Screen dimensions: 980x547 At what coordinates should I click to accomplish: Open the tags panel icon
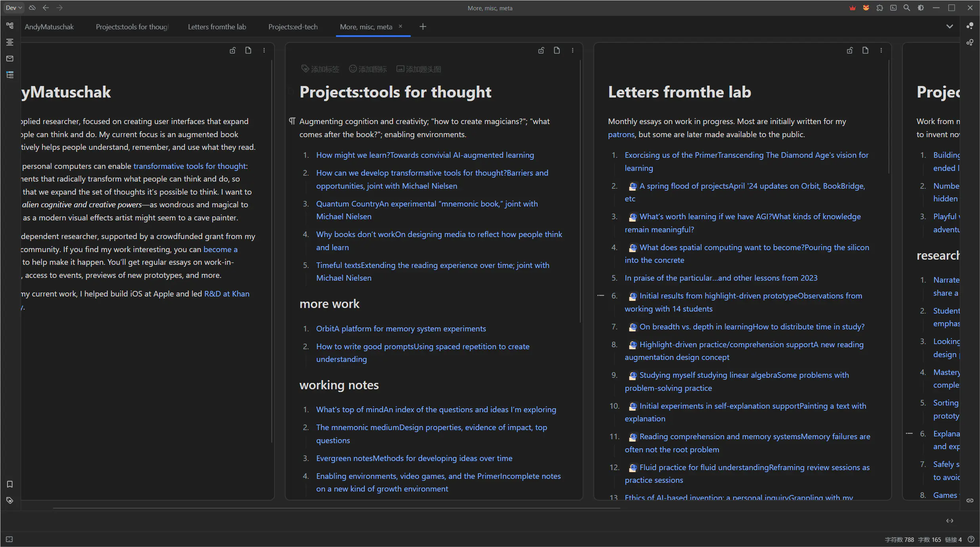10,500
